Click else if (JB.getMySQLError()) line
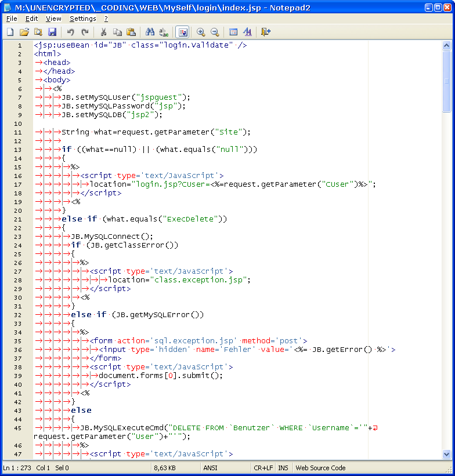455x476 pixels. [138, 315]
